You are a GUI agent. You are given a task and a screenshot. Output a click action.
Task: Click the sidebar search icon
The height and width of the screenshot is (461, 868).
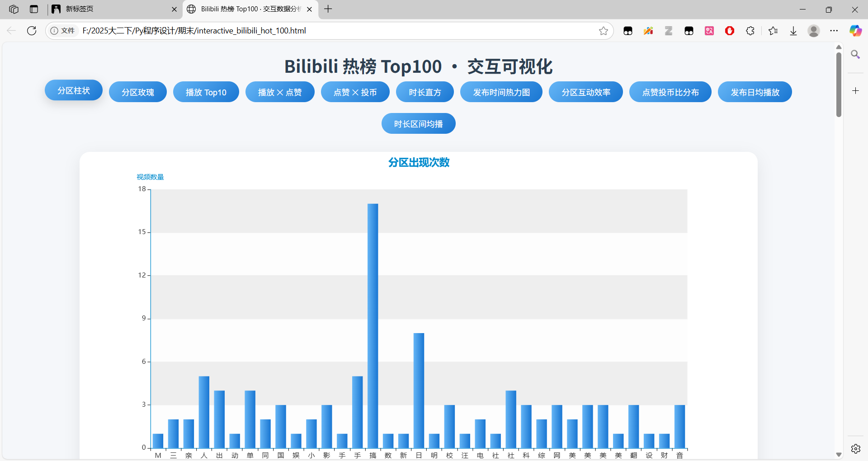[x=855, y=54]
